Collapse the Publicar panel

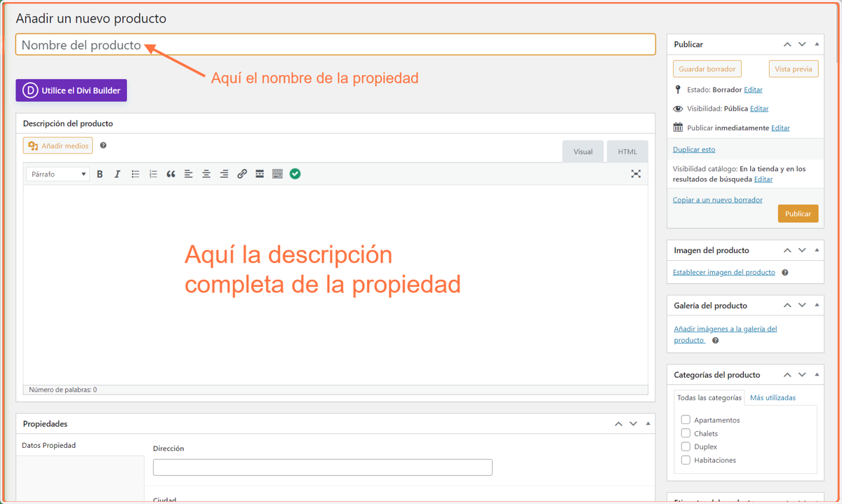pos(817,44)
